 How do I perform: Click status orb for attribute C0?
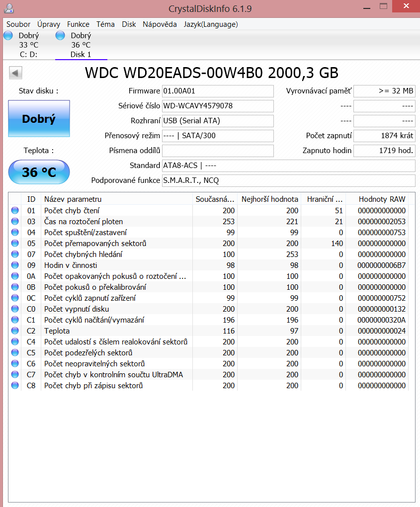(x=15, y=309)
